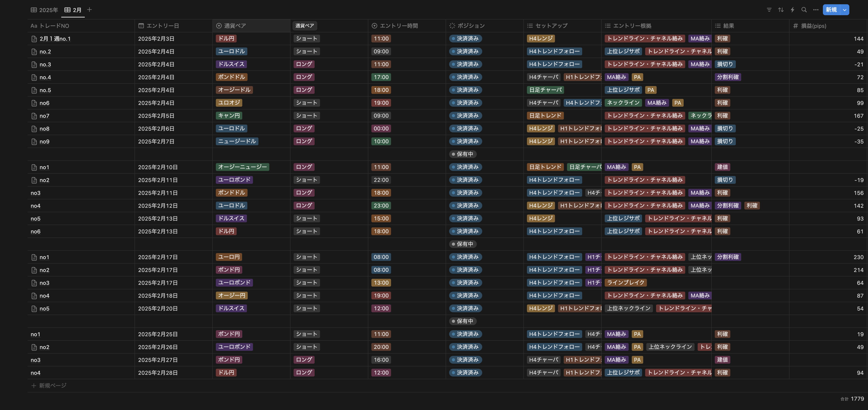This screenshot has height=410, width=868.
Task: Add a new view with plus icon
Action: tap(89, 10)
